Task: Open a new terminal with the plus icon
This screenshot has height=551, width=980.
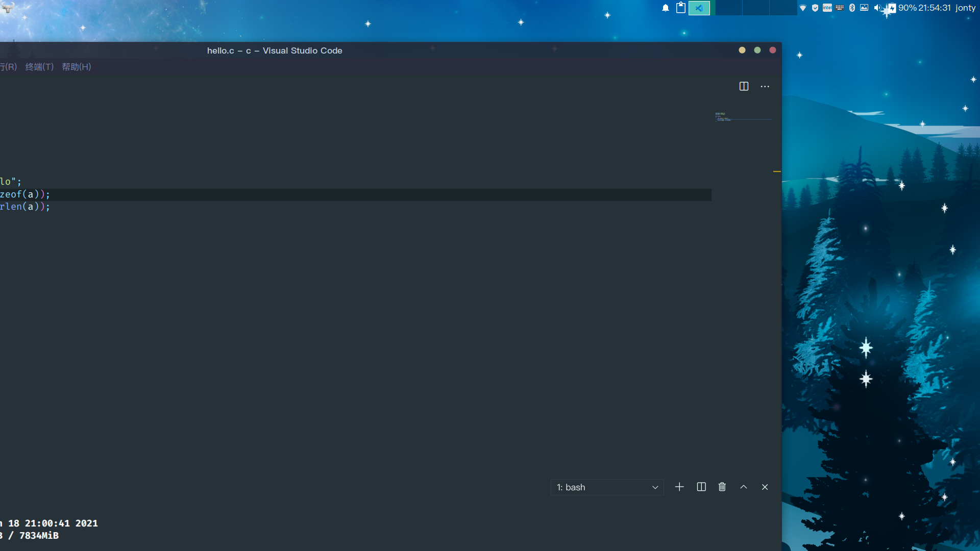Action: tap(679, 487)
